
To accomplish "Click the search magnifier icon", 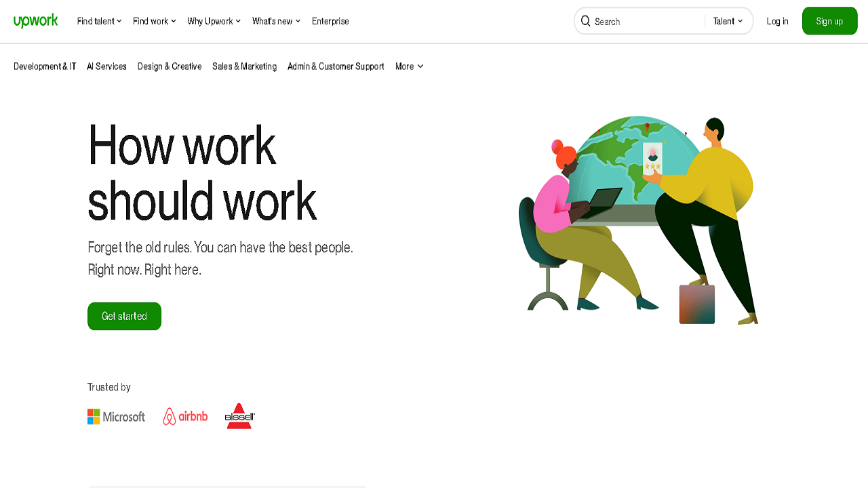I will (x=586, y=21).
